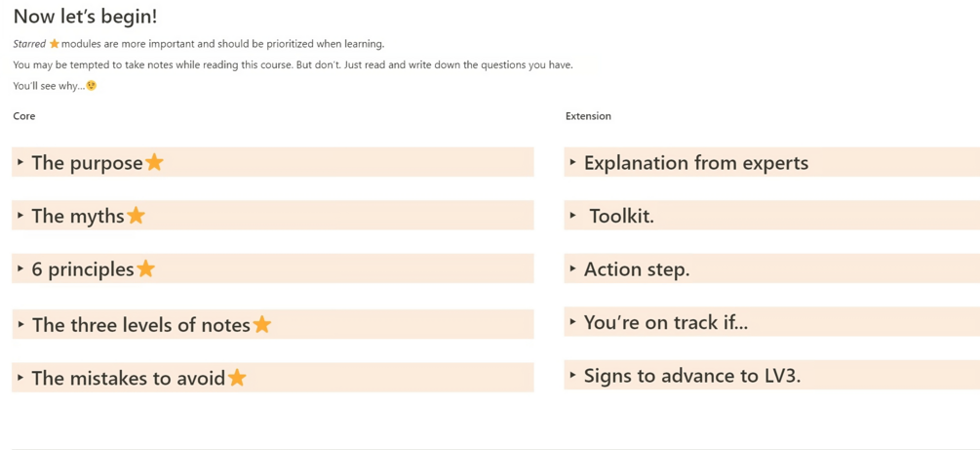This screenshot has width=980, height=450.
Task: Click the Signs to advance to LV3 text
Action: (x=691, y=375)
